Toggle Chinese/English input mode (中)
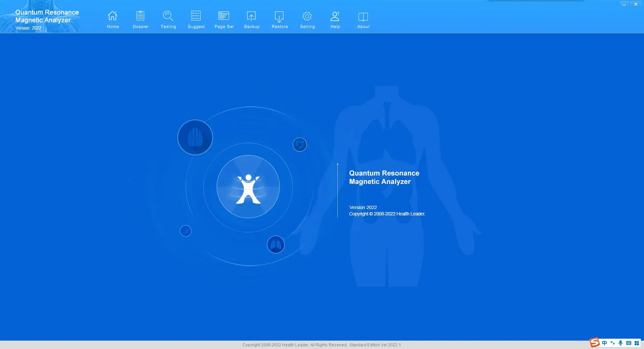Viewport: 644px width, 349px height. coord(604,343)
